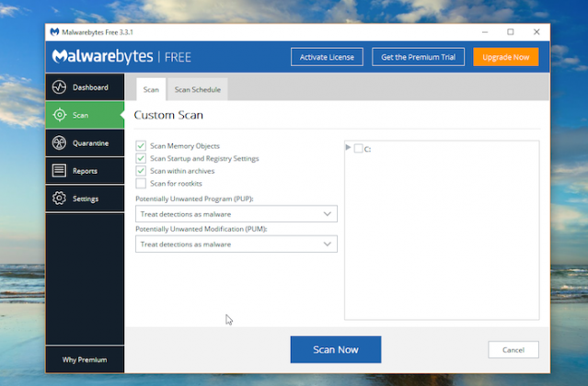Expand the C: drive tree arrow
The width and height of the screenshot is (588, 386).
tap(348, 148)
